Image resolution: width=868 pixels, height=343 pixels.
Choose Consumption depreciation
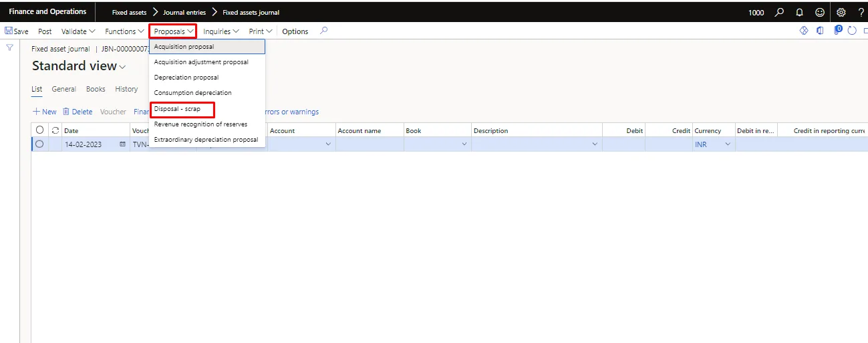(207, 93)
